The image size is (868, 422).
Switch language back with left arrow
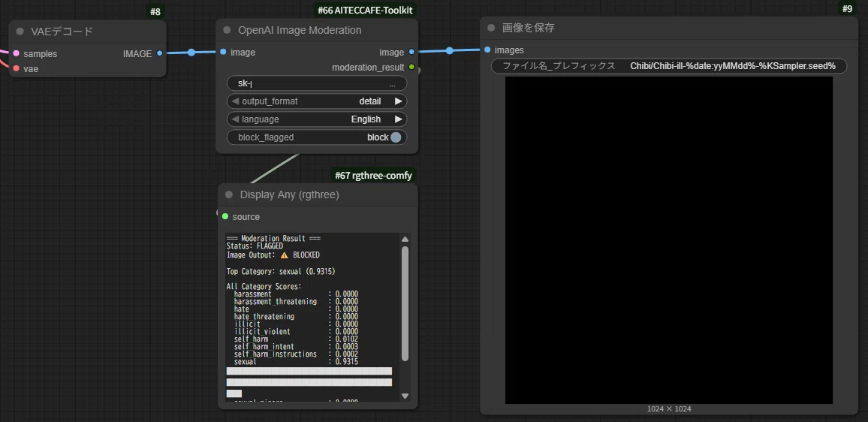click(235, 119)
